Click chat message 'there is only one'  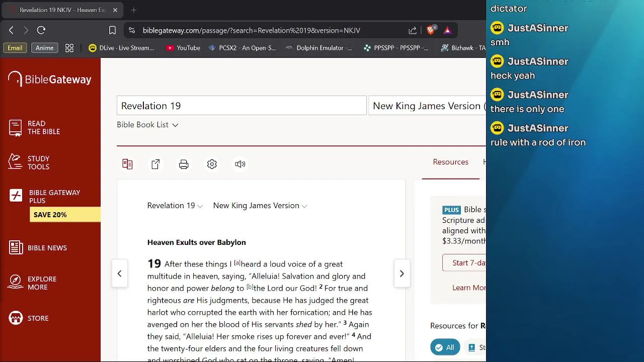(x=527, y=109)
